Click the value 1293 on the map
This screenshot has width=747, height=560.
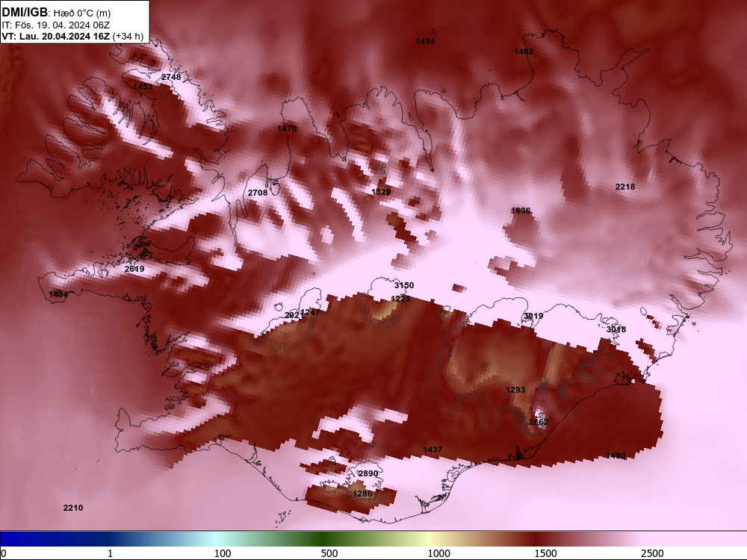pos(515,390)
